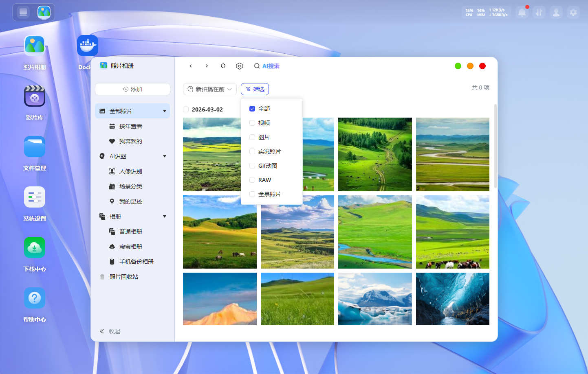This screenshot has width=588, height=374.
Task: Refresh the photo list
Action: tap(223, 66)
